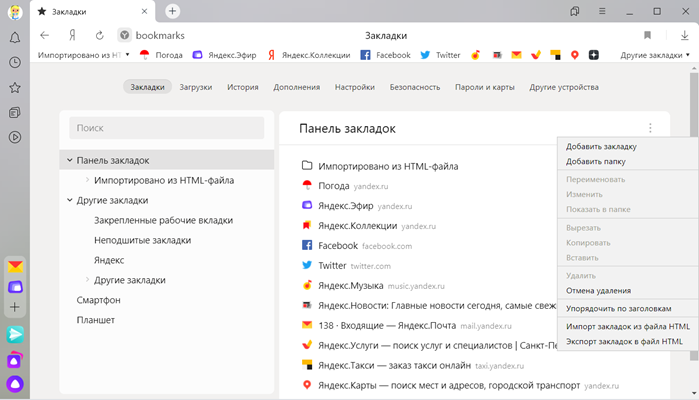The image size is (699, 400).
Task: Choose Экспорт закладок в файл HTML
Action: 624,341
